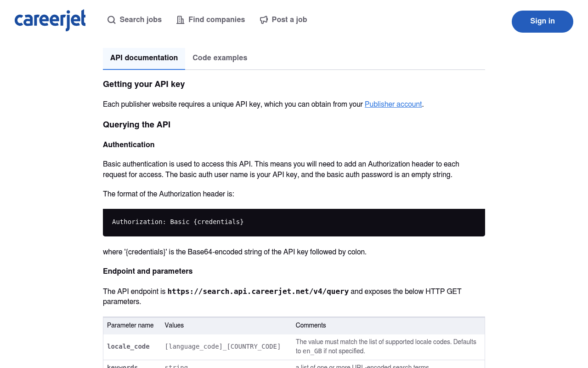Click the Endpoint and parameters heading
The width and height of the screenshot is (588, 368).
147,271
